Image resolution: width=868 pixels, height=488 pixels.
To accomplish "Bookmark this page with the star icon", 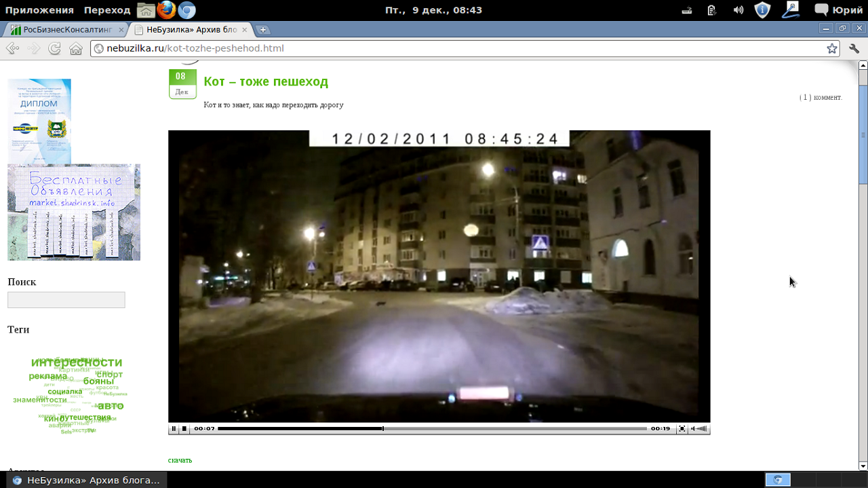I will pos(831,49).
